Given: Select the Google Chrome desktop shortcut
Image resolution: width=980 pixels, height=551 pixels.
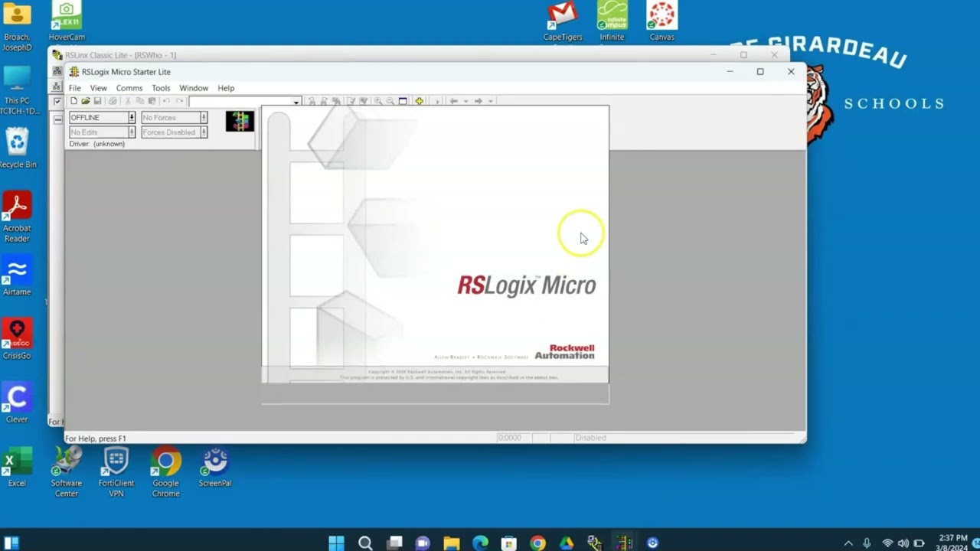Looking at the screenshot, I should coord(166,471).
